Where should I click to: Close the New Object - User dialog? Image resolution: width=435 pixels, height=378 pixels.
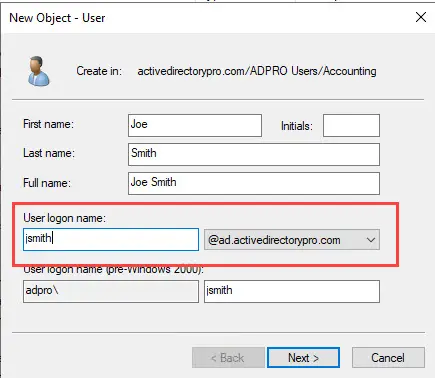(x=421, y=17)
